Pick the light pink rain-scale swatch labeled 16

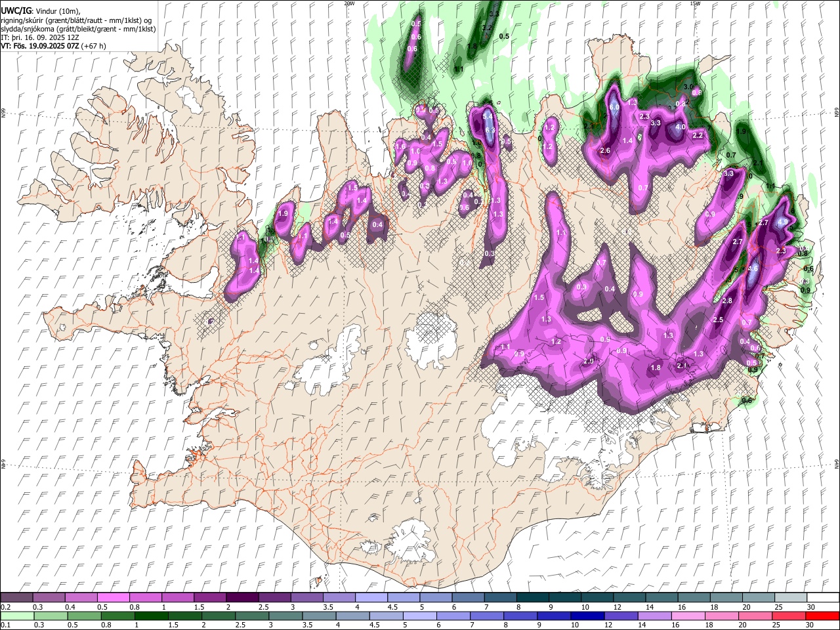click(688, 616)
